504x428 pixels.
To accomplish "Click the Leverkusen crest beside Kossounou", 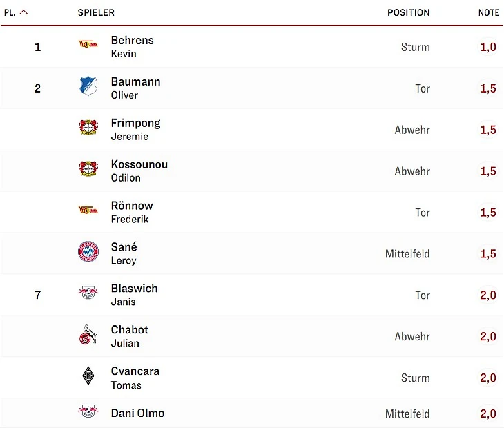I will (88, 170).
